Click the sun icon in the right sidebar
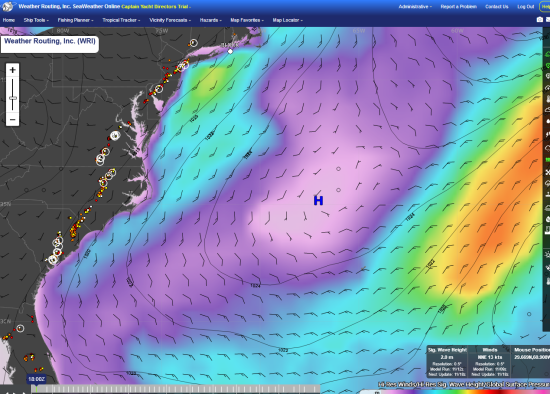 (x=548, y=254)
